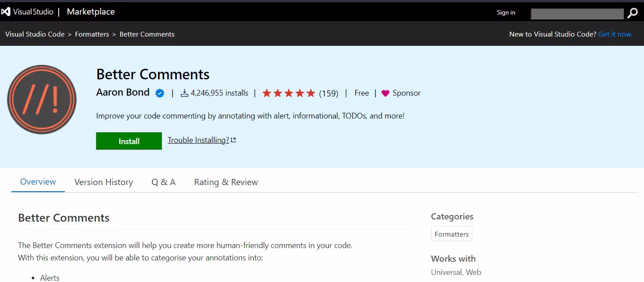The width and height of the screenshot is (644, 282).
Task: Click the Categories heading
Action: click(x=452, y=216)
